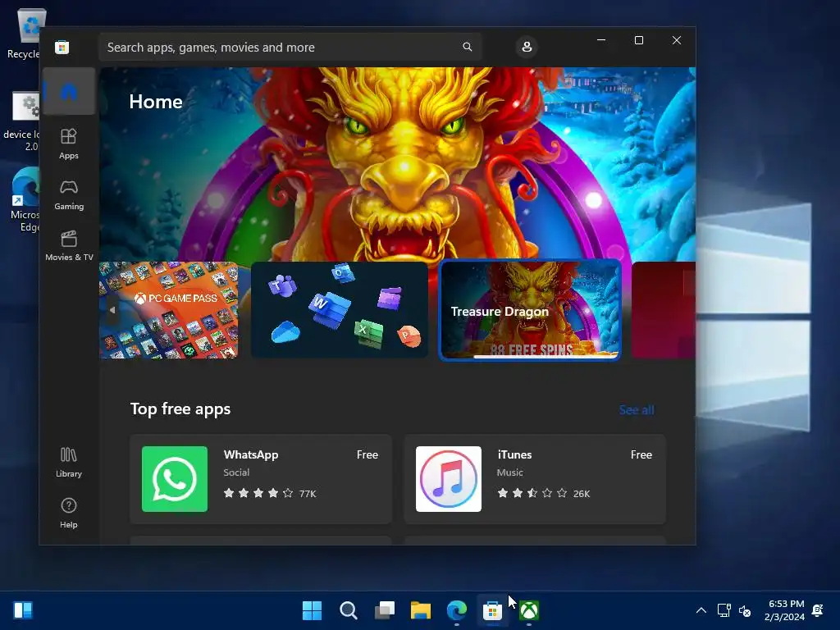Click the network status tray icon
This screenshot has width=840, height=630.
724,610
